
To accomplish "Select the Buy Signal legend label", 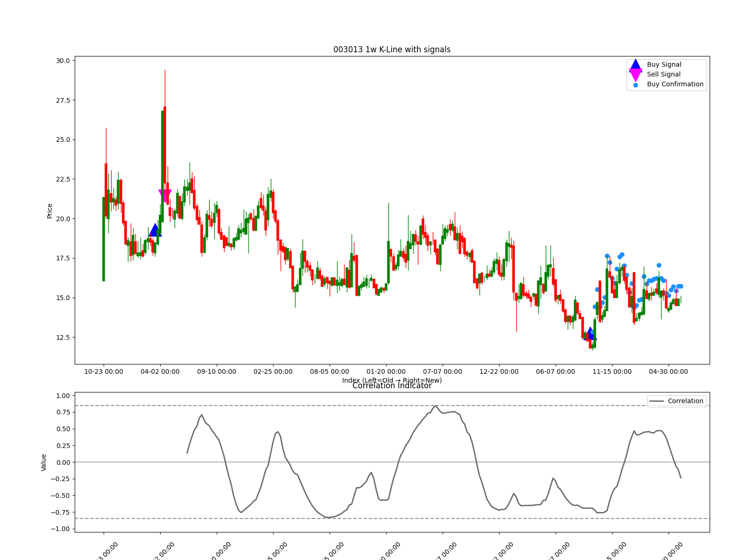I will coord(664,64).
